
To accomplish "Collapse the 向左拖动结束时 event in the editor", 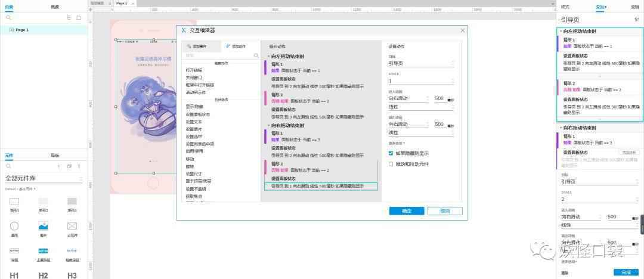I will pyautogui.click(x=269, y=56).
